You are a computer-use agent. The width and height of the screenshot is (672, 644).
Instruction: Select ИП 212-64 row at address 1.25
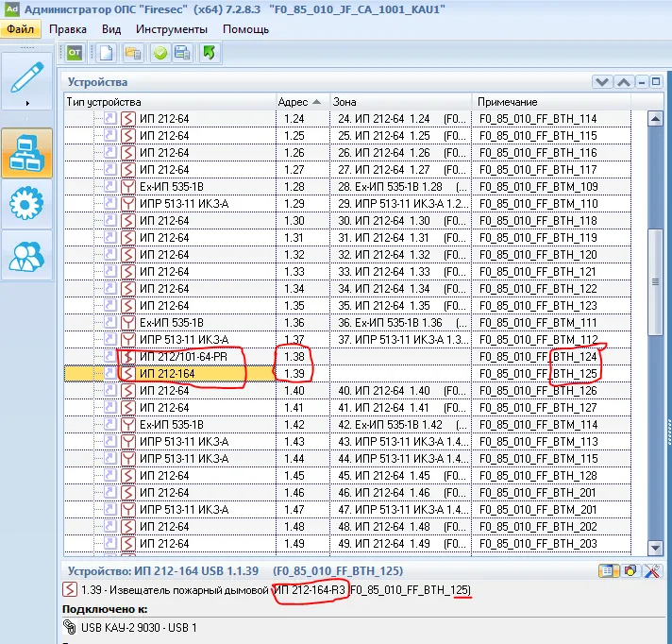[x=347, y=136]
